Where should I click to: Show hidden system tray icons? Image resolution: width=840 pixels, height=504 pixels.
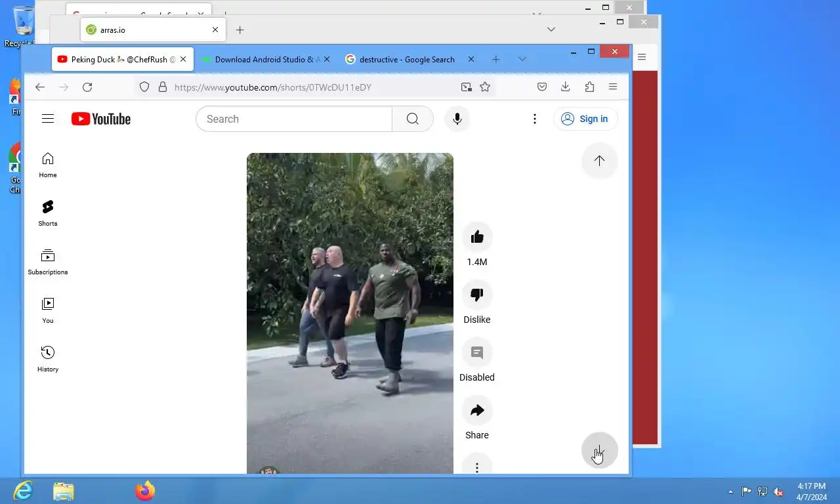(730, 492)
